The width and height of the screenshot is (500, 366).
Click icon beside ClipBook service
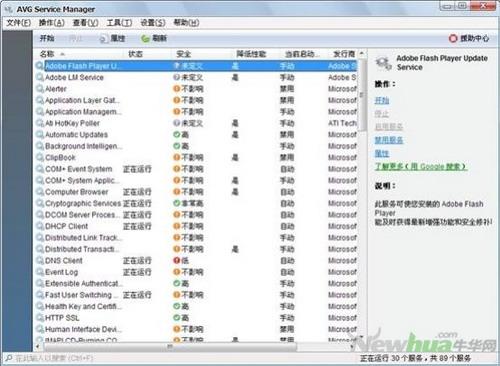click(x=40, y=157)
